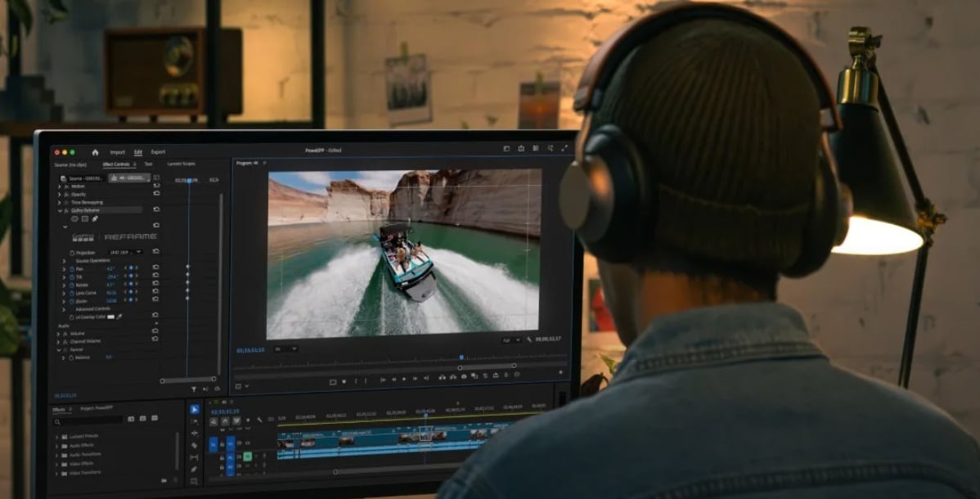
Task: Create 4-point polygon mask under GoPro Reframe
Action: tap(85, 219)
